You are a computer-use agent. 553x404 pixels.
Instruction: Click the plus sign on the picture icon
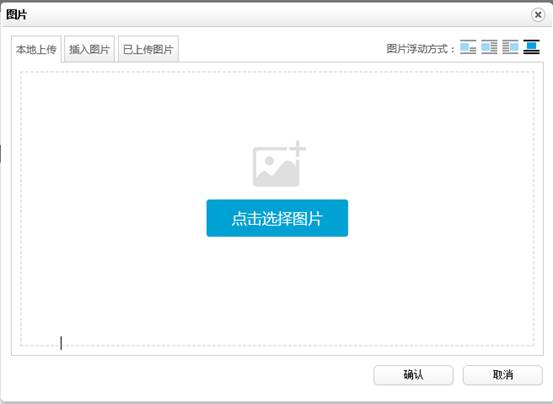coord(298,148)
